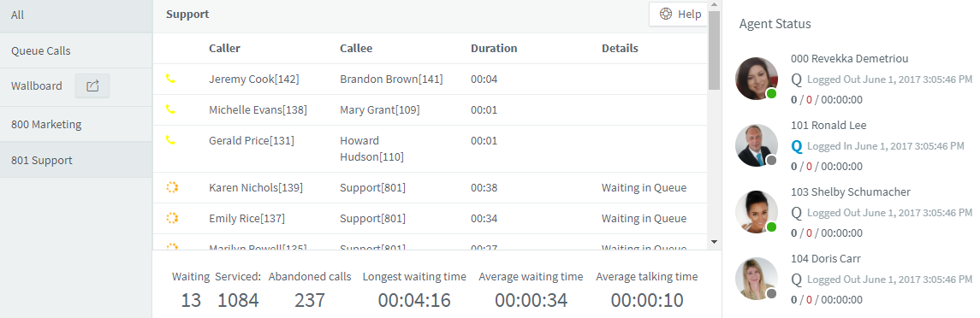The width and height of the screenshot is (980, 318).
Task: Click the Caller column header
Action: (224, 48)
